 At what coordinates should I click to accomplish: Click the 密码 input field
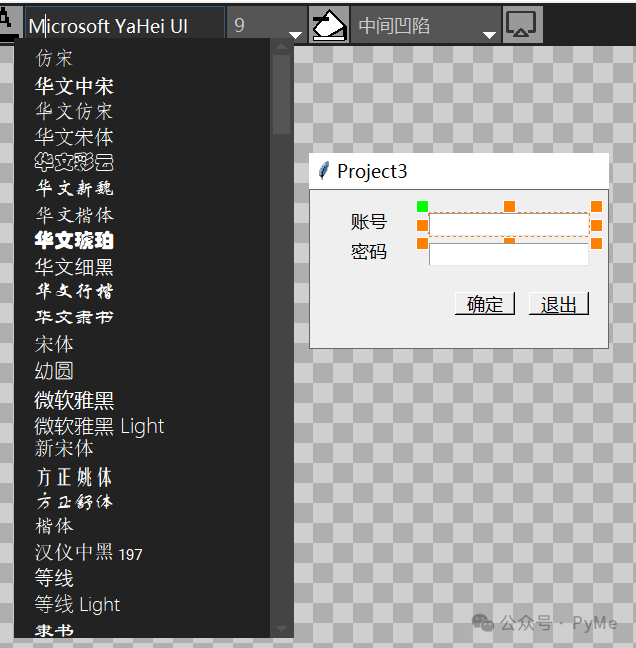509,254
